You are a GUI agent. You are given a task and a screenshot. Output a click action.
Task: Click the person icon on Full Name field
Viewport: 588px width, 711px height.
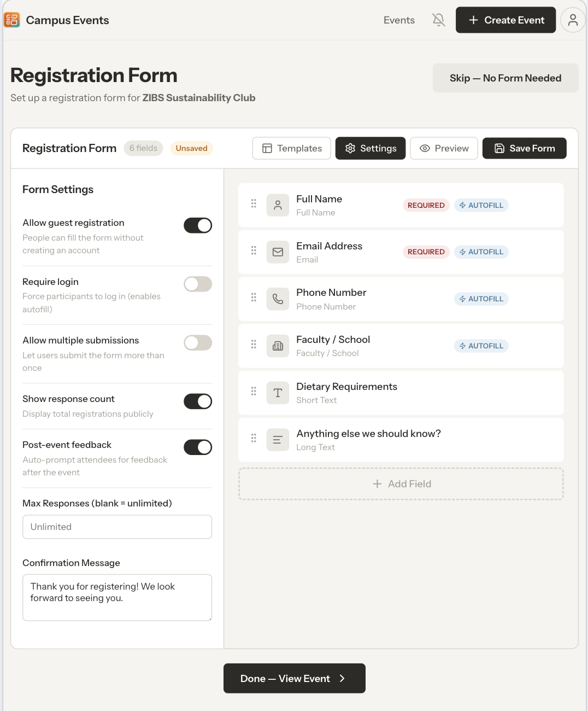(x=278, y=205)
